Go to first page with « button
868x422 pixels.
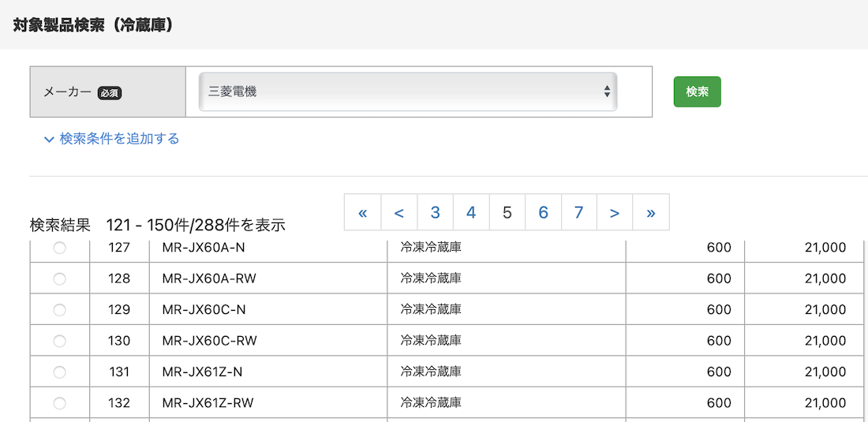(363, 212)
